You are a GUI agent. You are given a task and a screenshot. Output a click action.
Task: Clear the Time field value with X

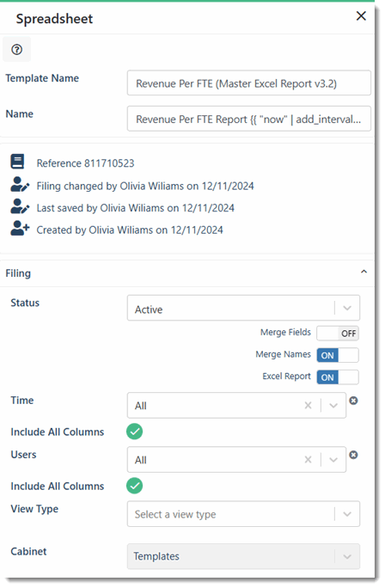(x=308, y=406)
